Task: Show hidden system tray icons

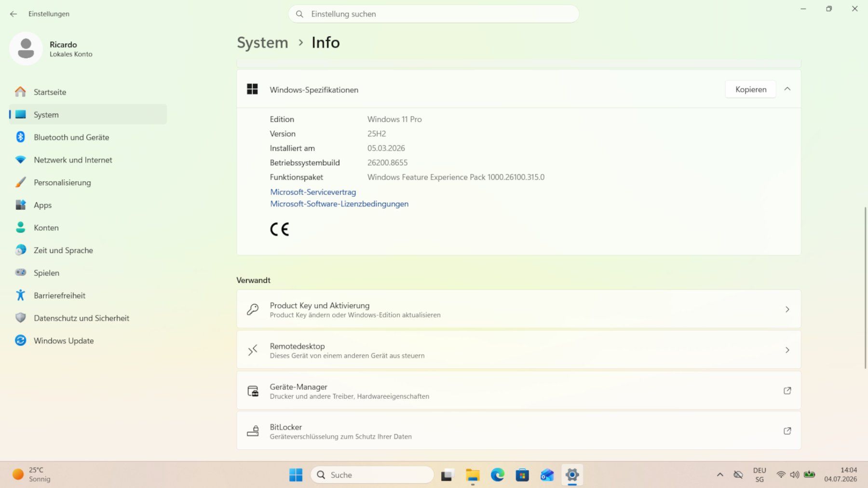Action: coord(720,475)
